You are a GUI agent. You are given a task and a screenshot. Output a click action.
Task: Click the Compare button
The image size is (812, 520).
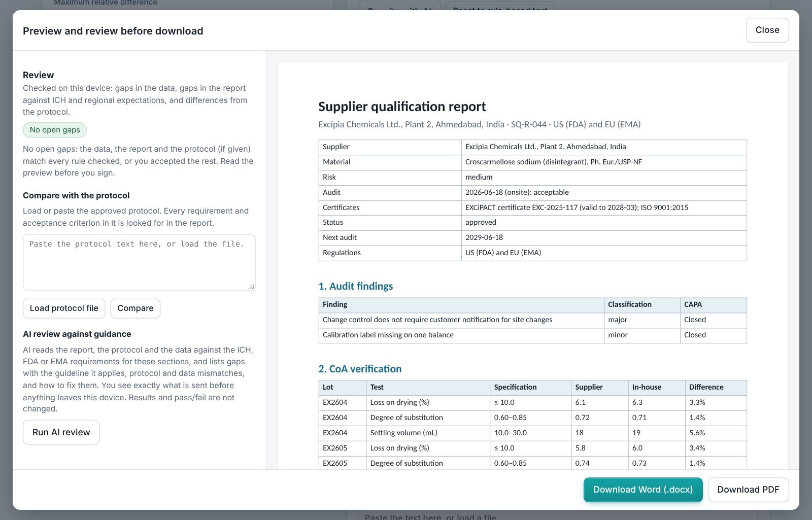(x=136, y=308)
